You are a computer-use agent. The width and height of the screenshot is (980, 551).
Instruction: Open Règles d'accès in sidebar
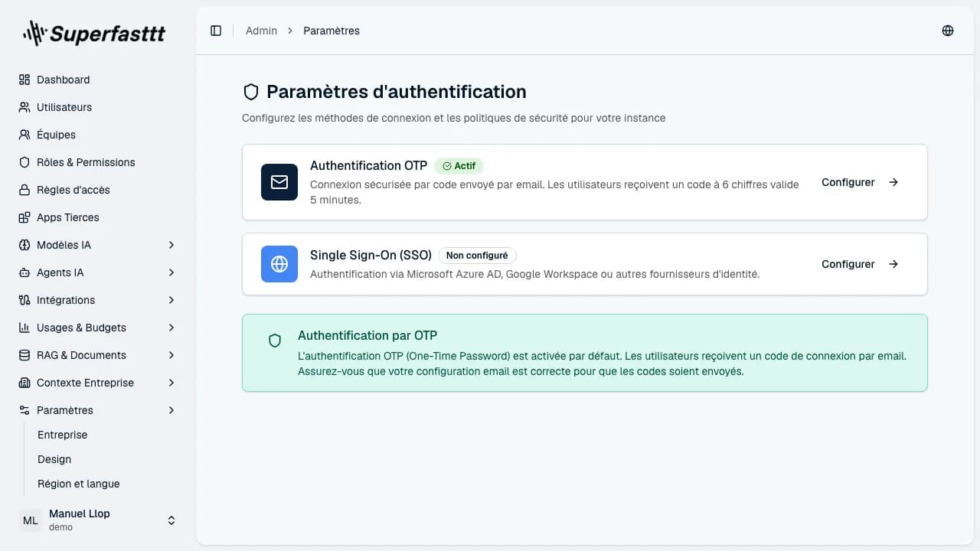98,190
